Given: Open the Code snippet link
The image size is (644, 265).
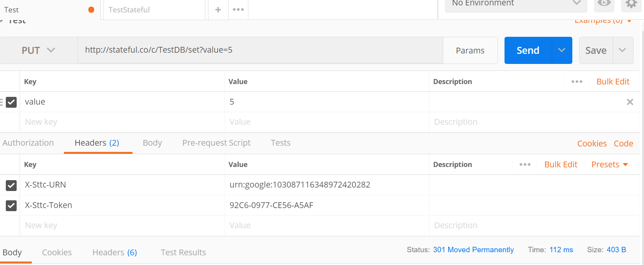Looking at the screenshot, I should (x=623, y=143).
